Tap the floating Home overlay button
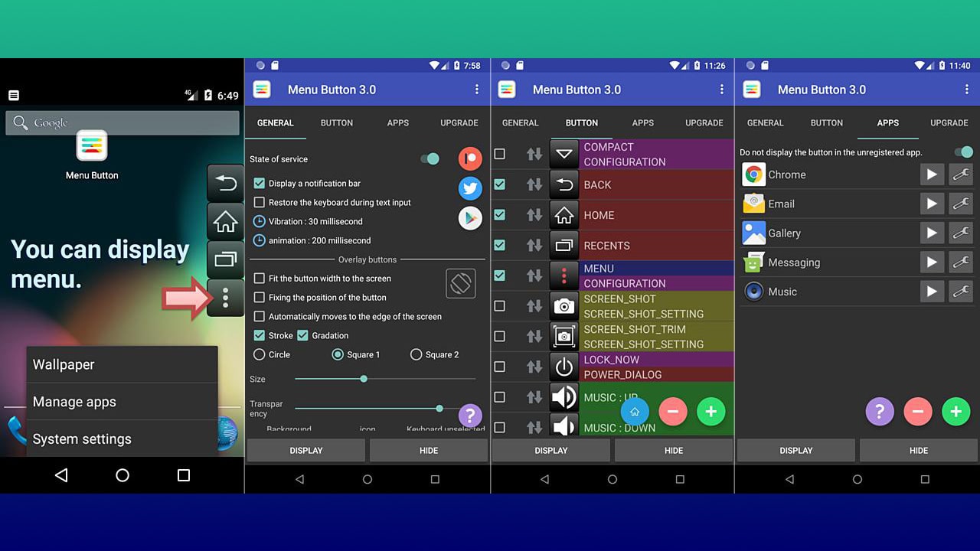 (225, 221)
